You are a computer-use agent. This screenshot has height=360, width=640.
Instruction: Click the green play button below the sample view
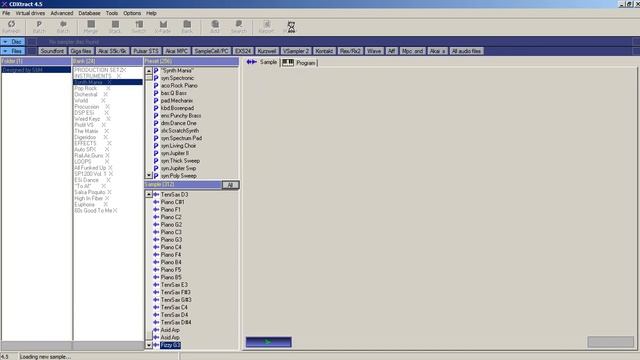268,342
